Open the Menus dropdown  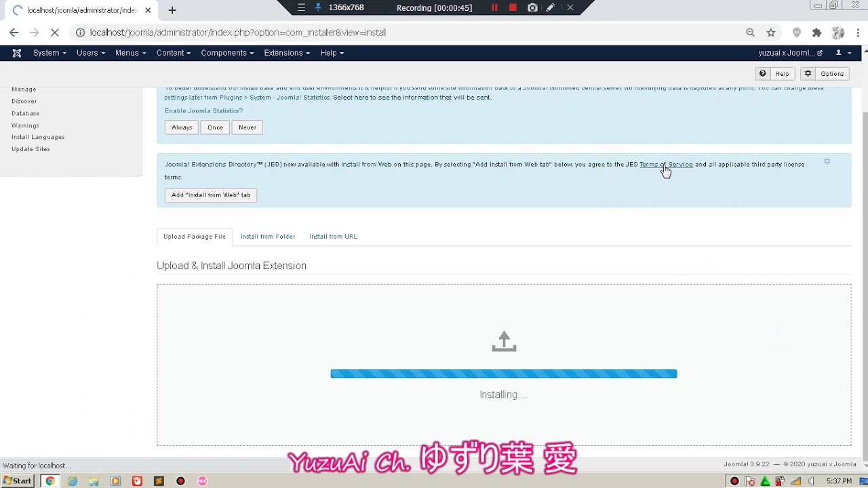pos(130,53)
